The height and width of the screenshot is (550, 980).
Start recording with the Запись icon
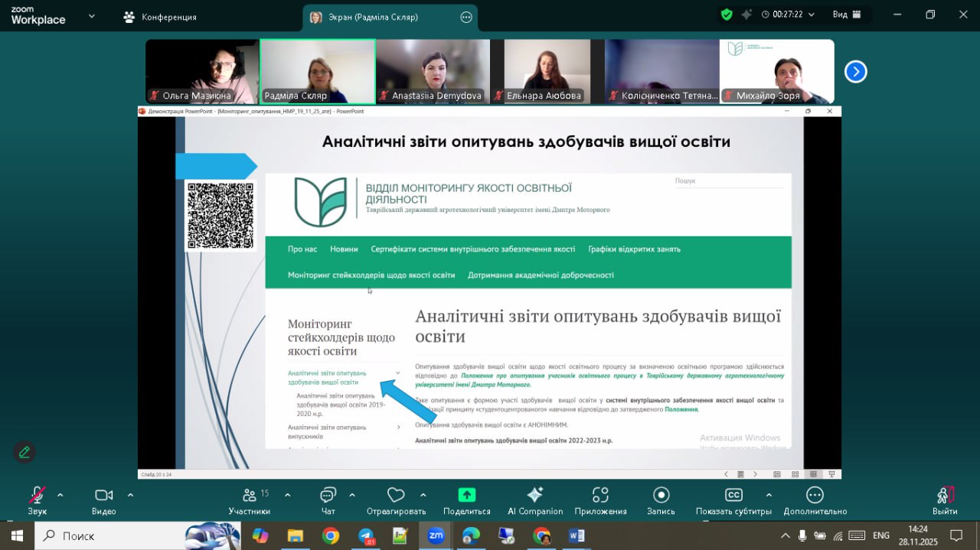click(x=661, y=496)
